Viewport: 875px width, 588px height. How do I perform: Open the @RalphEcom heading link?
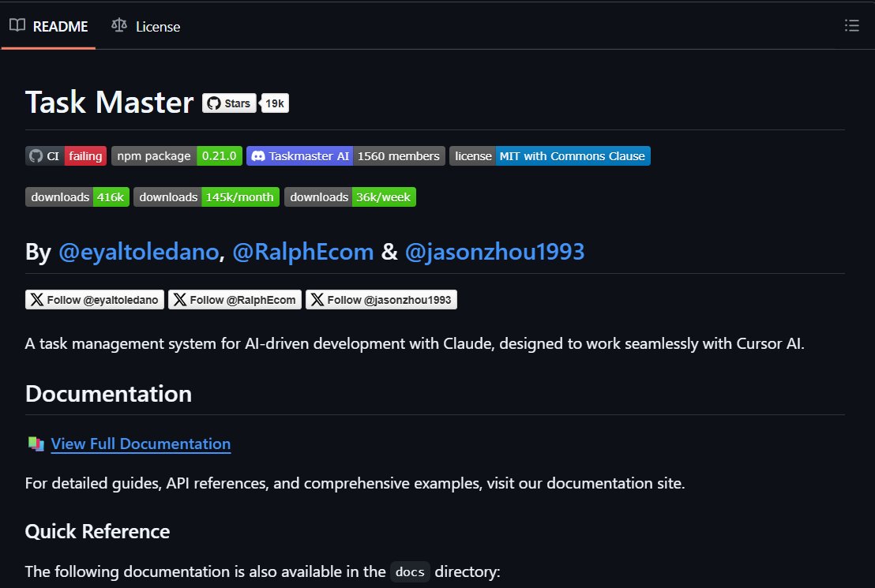click(x=303, y=252)
